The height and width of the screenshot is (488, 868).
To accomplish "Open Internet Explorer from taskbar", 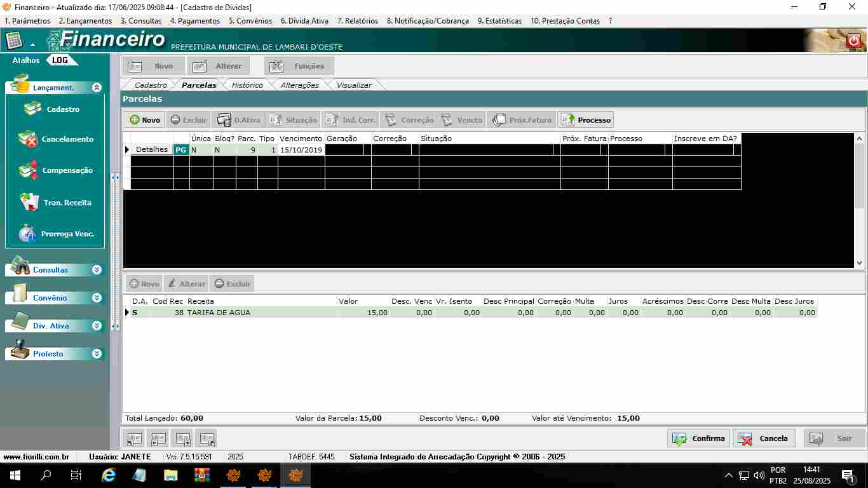I will click(x=109, y=475).
